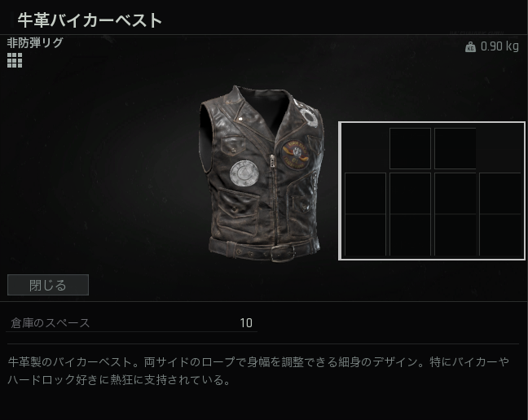Image resolution: width=528 pixels, height=420 pixels.
Task: Click the 非防弾リグ category label
Action: (35, 42)
